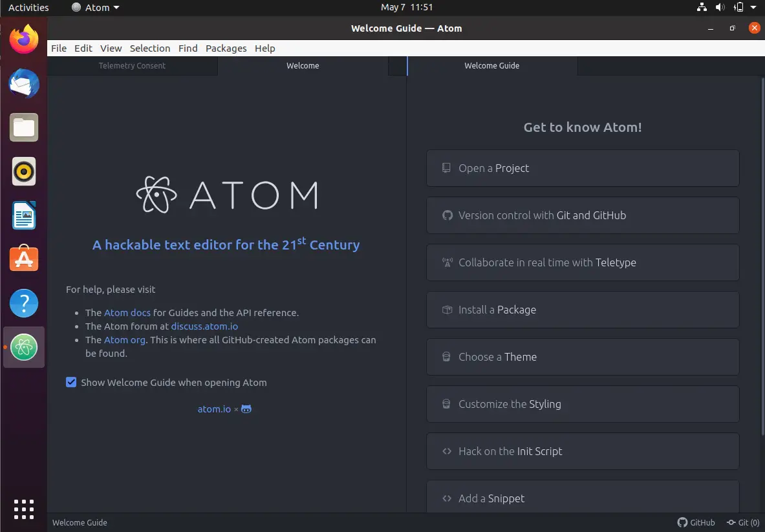Click the Welcome Guide vertical scrollbar

762,256
